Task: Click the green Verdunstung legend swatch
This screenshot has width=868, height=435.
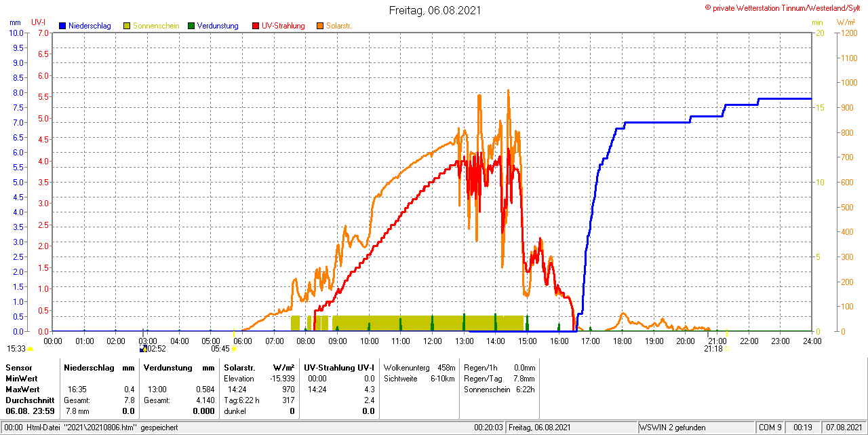Action: pyautogui.click(x=191, y=26)
